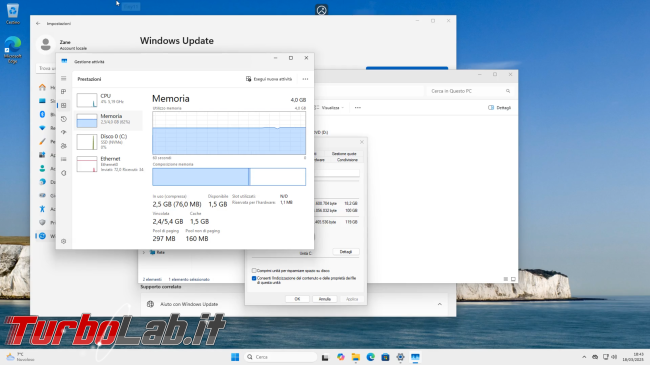Image resolution: width=650 pixels, height=365 pixels.
Task: Open Task Manager hamburger navigation menu
Action: click(x=63, y=78)
